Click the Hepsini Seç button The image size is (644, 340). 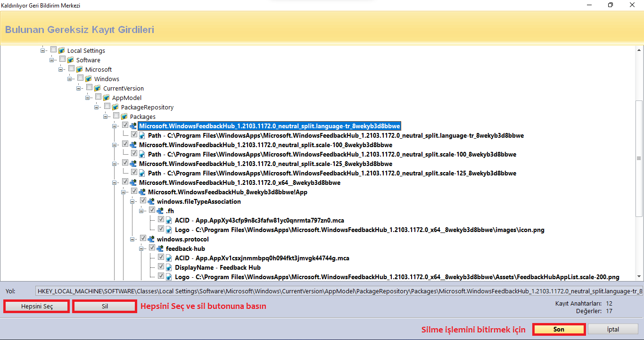point(37,306)
